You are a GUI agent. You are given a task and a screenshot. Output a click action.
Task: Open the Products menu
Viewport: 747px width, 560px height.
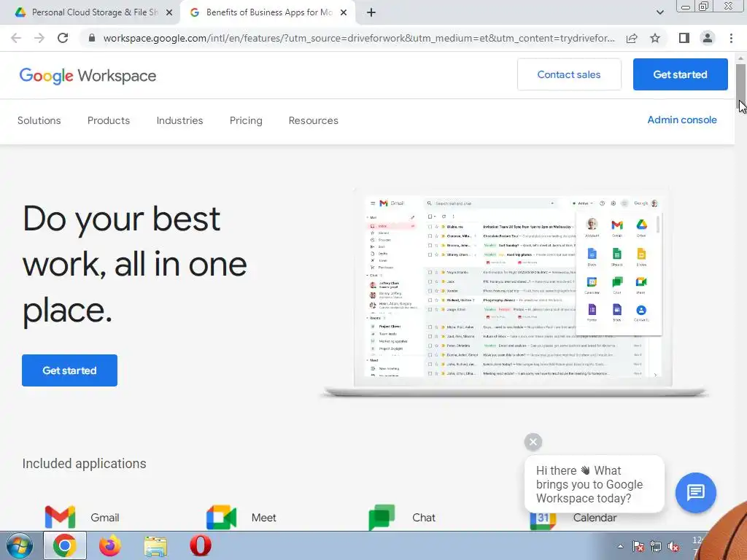[109, 120]
